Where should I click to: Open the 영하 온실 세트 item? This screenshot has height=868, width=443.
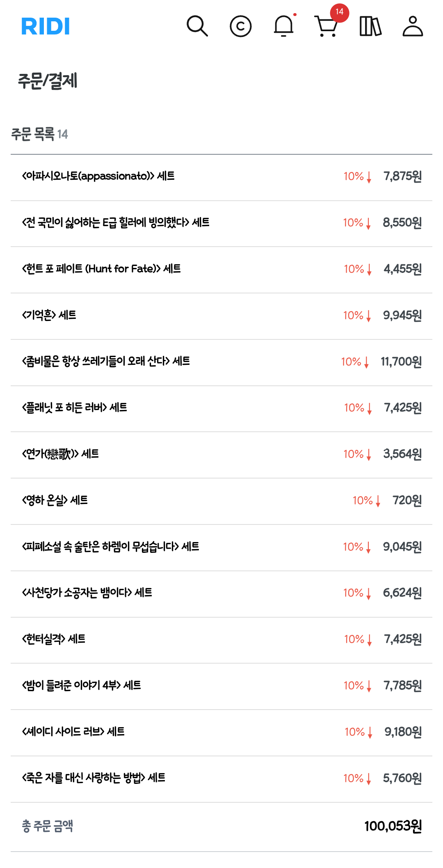point(55,500)
